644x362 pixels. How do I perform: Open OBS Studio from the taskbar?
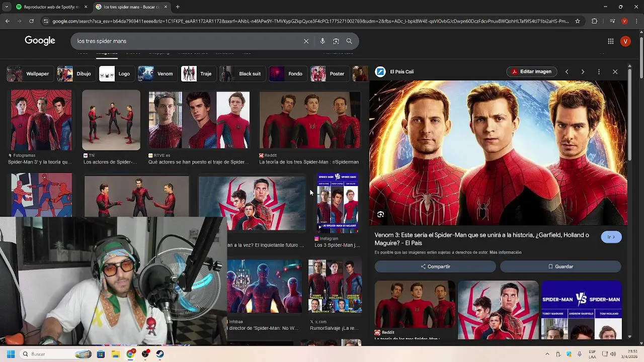pos(145,354)
